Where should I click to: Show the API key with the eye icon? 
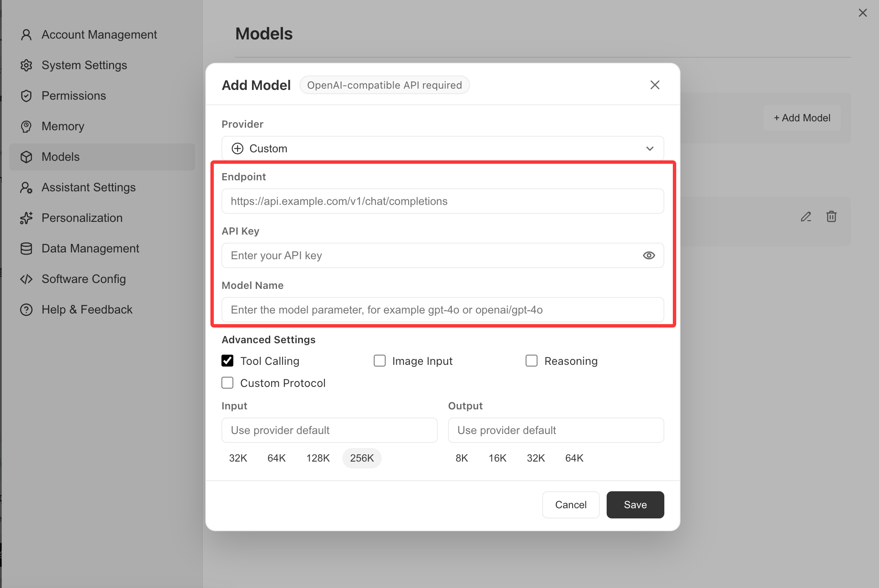(x=649, y=255)
